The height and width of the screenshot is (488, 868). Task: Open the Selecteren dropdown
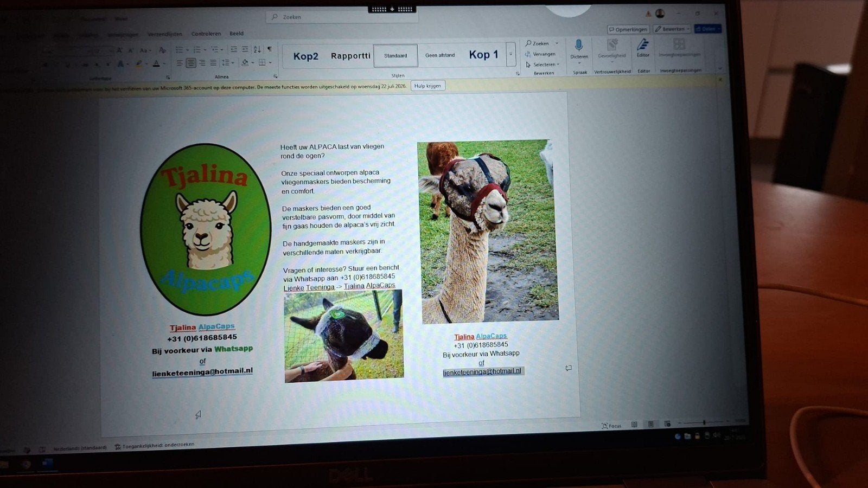[542, 65]
